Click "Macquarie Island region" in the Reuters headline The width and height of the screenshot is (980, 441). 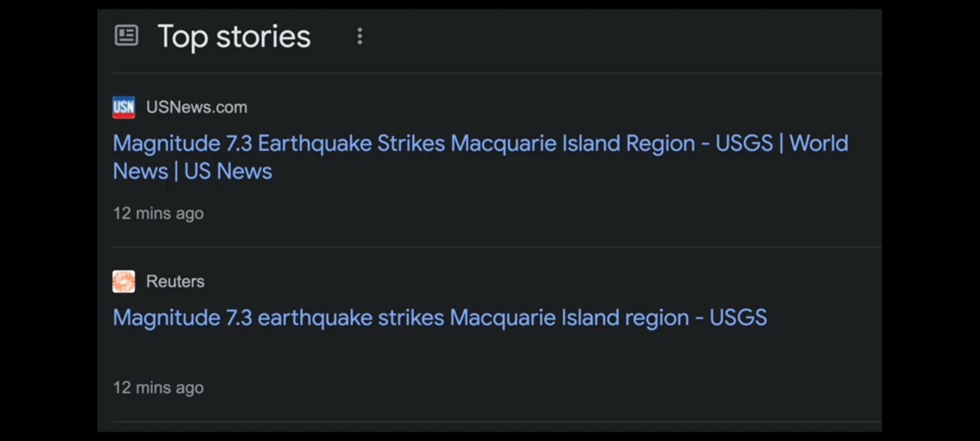569,318
